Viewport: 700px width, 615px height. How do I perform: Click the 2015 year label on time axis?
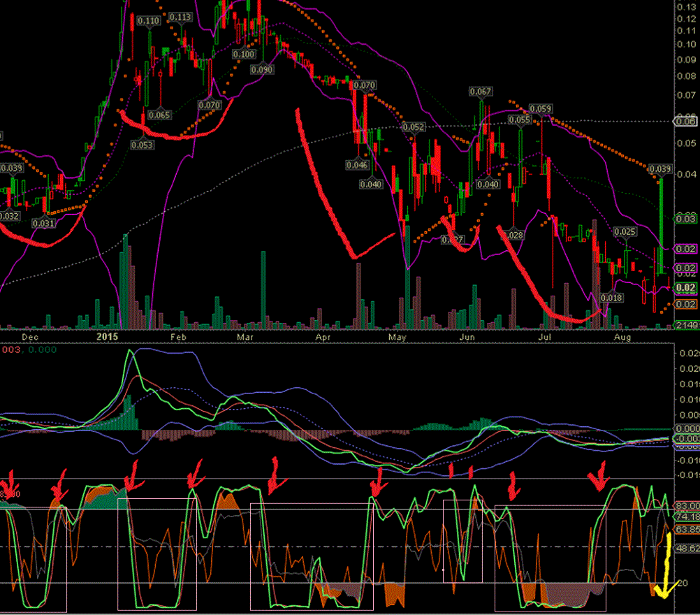coord(107,337)
